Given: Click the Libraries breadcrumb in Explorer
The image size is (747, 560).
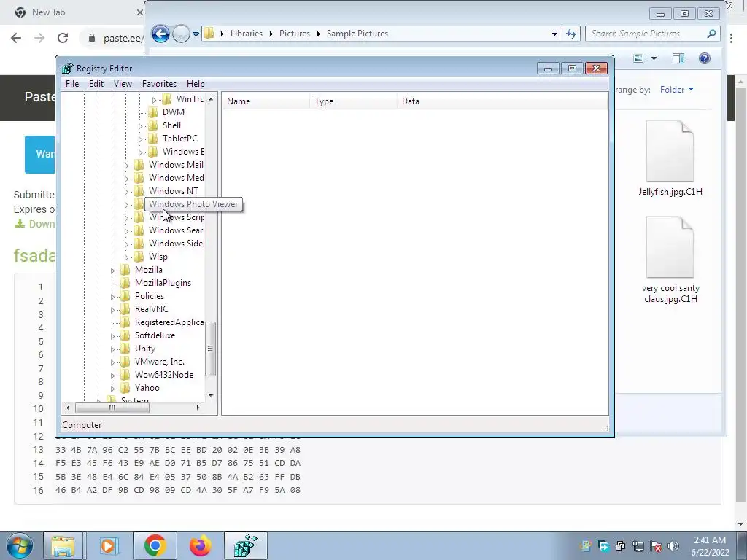Looking at the screenshot, I should (x=247, y=34).
